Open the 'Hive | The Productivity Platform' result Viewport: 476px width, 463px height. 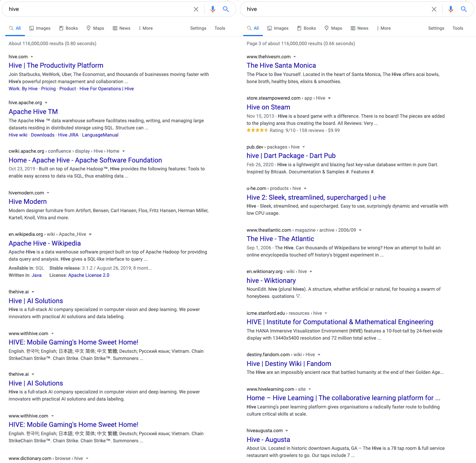pos(56,65)
